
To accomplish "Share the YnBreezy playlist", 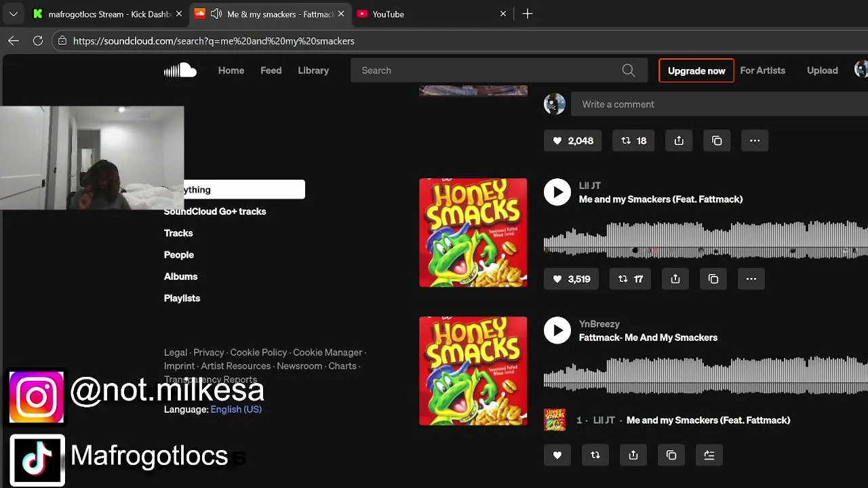I will coord(633,455).
